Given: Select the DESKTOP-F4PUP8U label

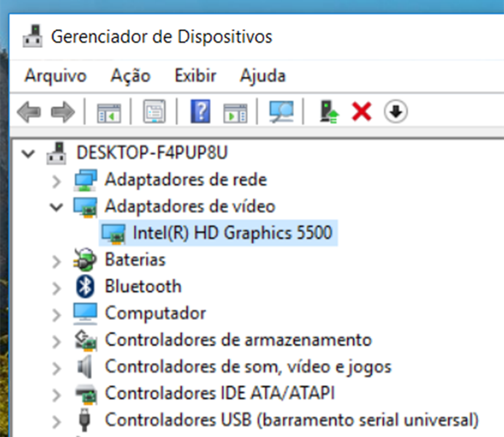Looking at the screenshot, I should 152,152.
